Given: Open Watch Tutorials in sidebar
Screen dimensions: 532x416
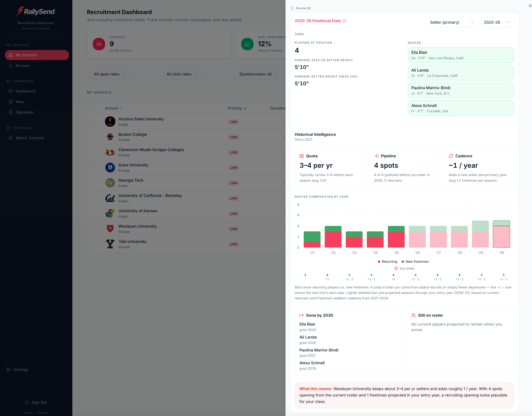Looking at the screenshot, I should [x=37, y=138].
